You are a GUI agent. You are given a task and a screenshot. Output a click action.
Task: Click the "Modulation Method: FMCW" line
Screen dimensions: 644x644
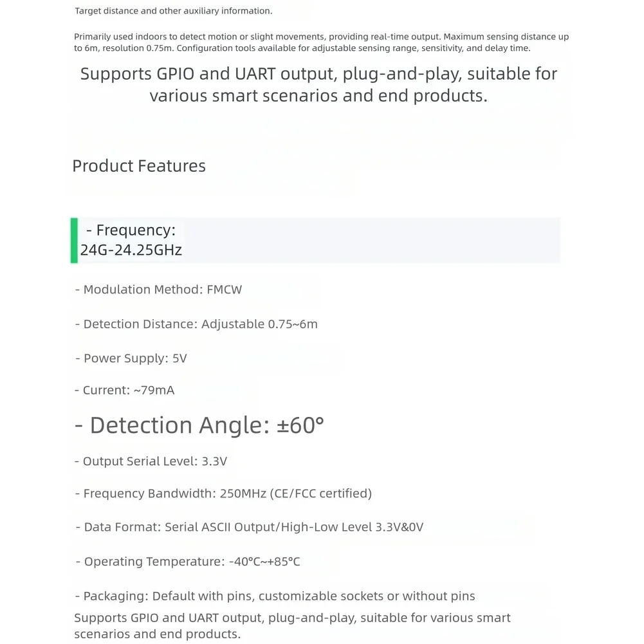pyautogui.click(x=158, y=290)
